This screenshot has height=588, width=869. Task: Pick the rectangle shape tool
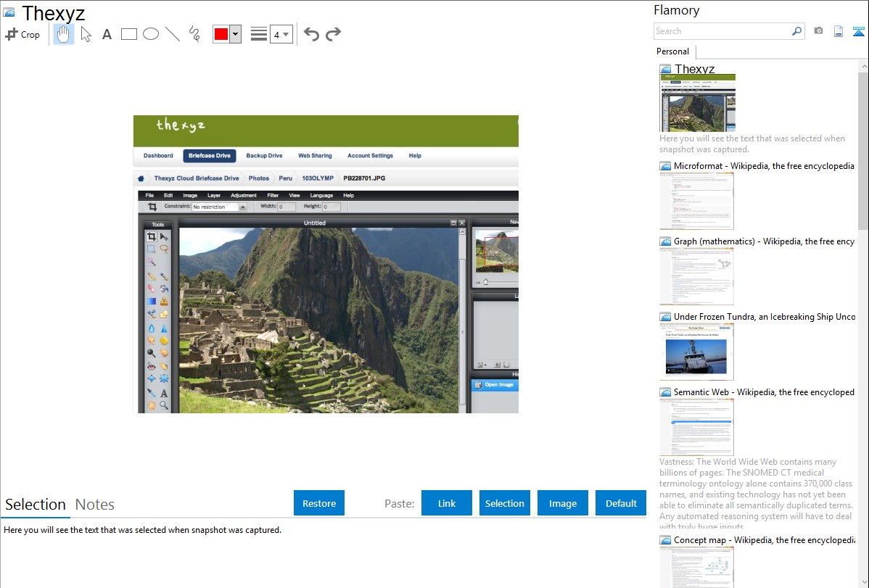[x=128, y=34]
